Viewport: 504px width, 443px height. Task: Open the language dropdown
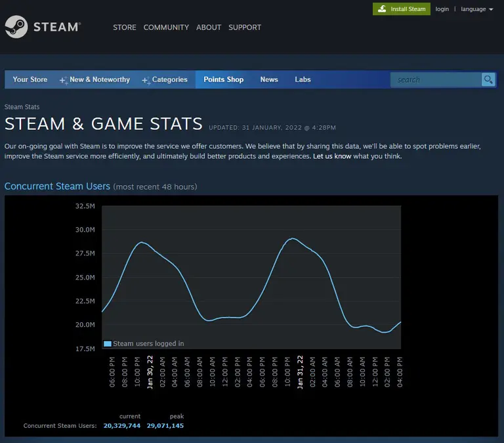click(x=476, y=9)
